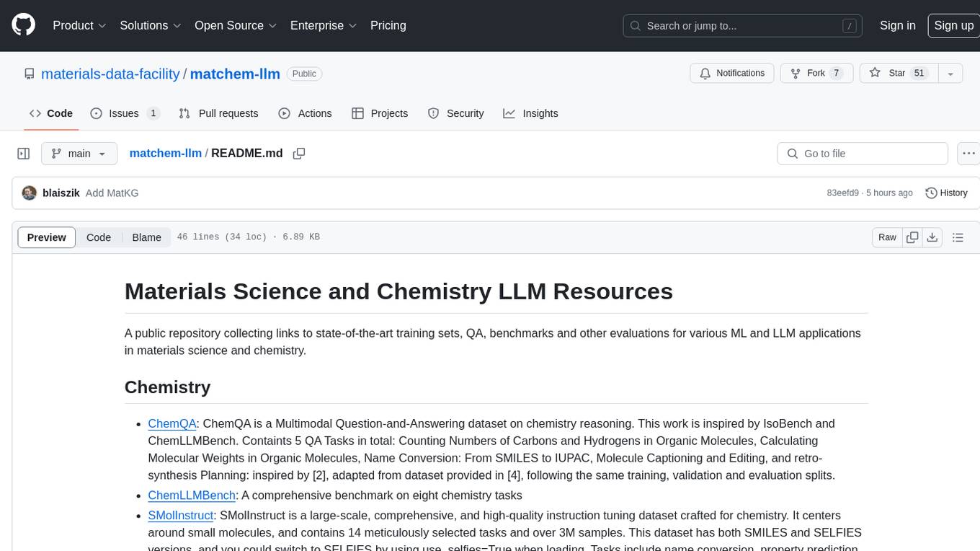The width and height of the screenshot is (980, 551).
Task: Open the Issues tab
Action: pyautogui.click(x=125, y=113)
